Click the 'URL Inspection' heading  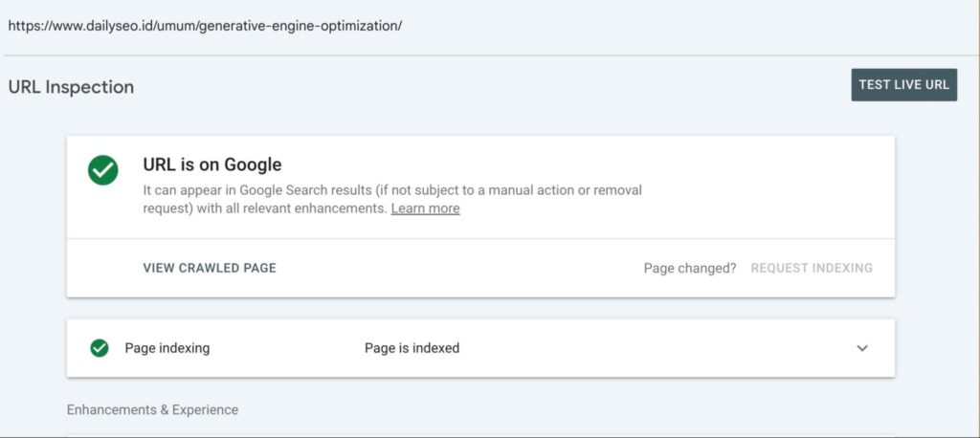pos(71,87)
